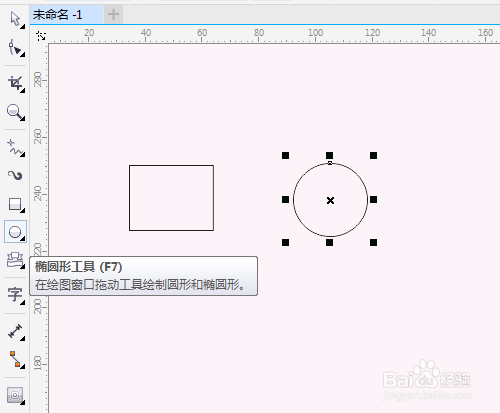Click the ellipse arc node at top
The height and width of the screenshot is (413, 500).
coord(330,163)
